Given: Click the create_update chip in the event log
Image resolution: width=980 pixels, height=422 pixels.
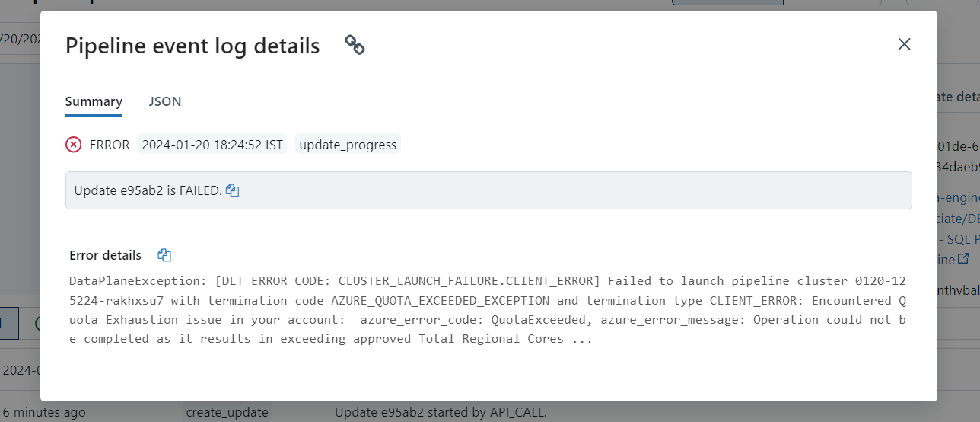Looking at the screenshot, I should tap(228, 412).
